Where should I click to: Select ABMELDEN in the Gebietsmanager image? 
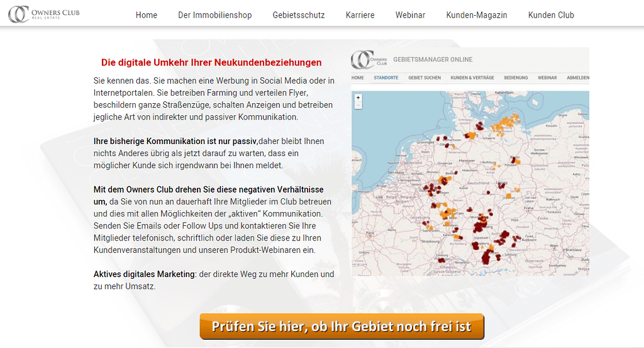(x=578, y=77)
